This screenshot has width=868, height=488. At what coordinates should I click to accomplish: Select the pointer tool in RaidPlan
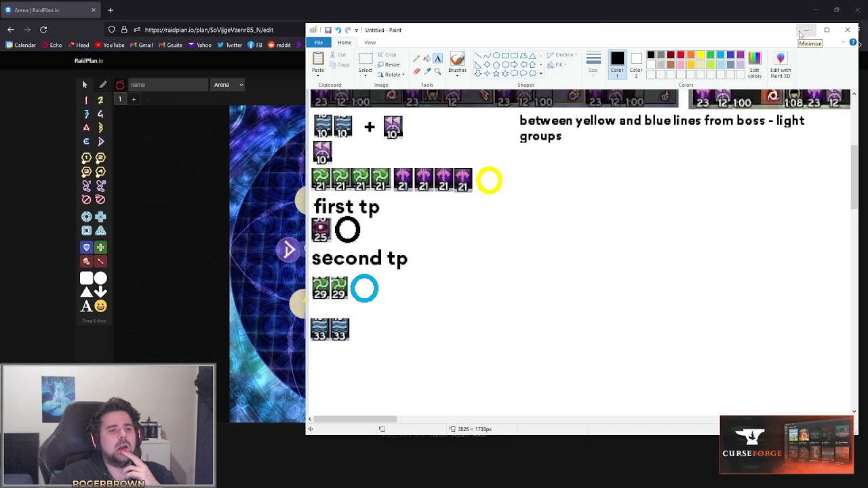pyautogui.click(x=85, y=85)
